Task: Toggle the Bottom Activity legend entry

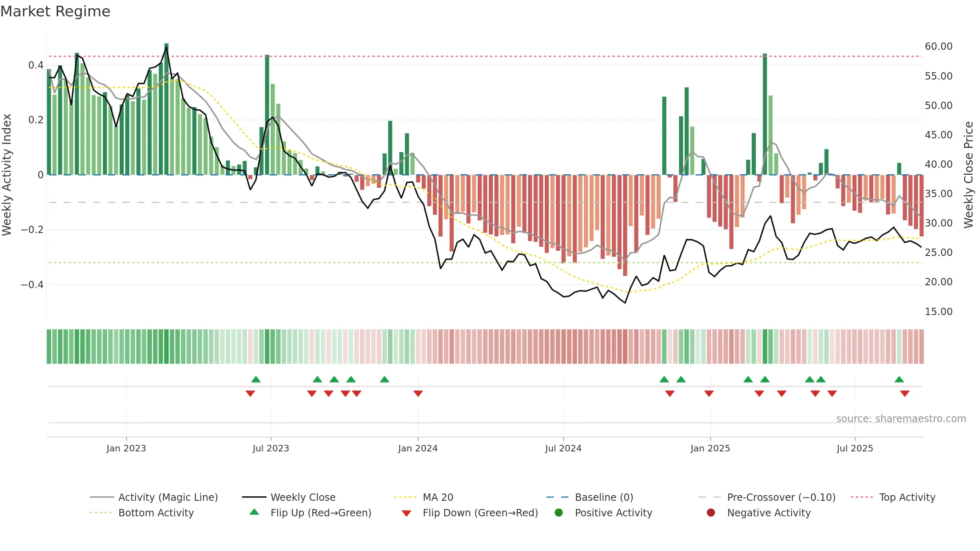Action: pyautogui.click(x=142, y=513)
